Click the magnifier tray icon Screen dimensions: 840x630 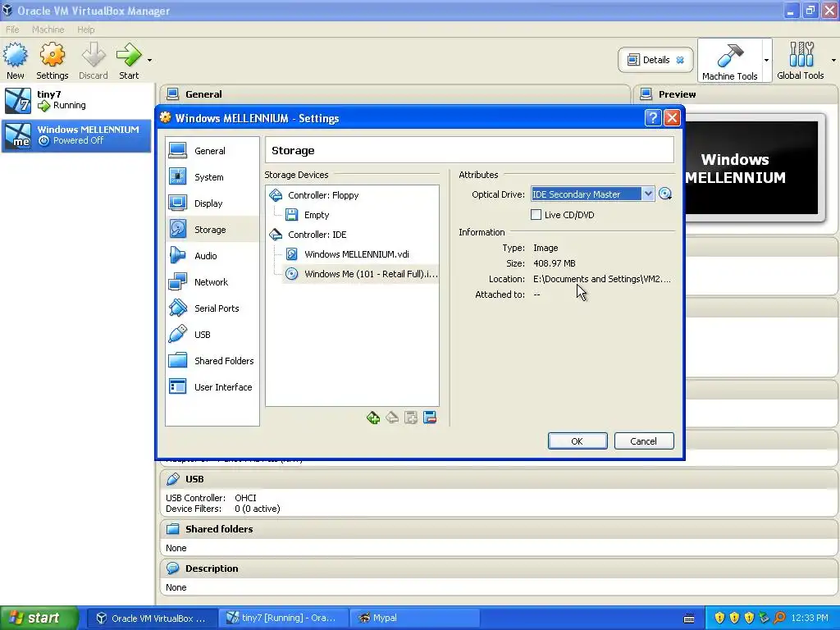pos(779,619)
